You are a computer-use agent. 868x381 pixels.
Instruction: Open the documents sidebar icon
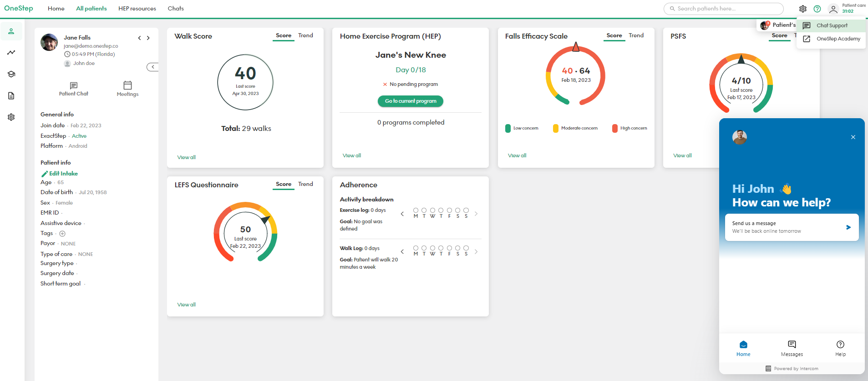[11, 95]
